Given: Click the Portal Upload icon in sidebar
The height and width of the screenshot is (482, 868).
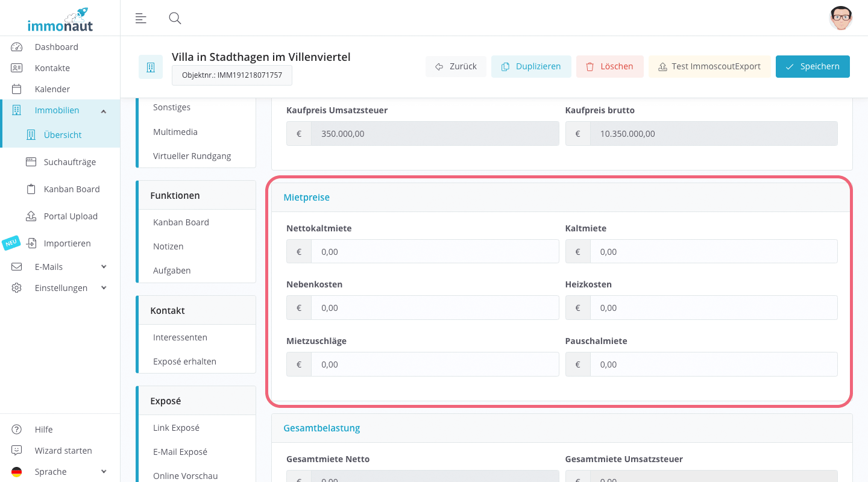Looking at the screenshot, I should pos(31,216).
